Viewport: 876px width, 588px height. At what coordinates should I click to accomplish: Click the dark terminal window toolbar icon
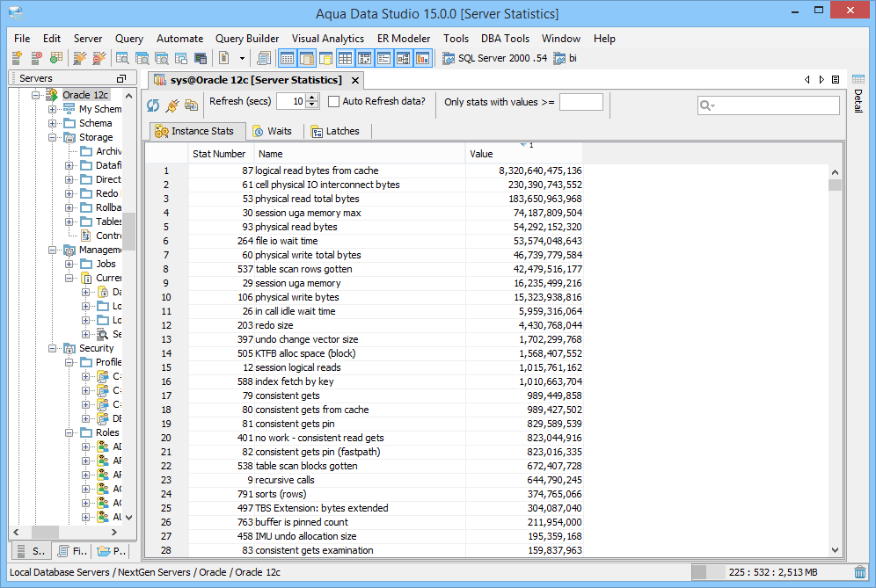[x=200, y=58]
